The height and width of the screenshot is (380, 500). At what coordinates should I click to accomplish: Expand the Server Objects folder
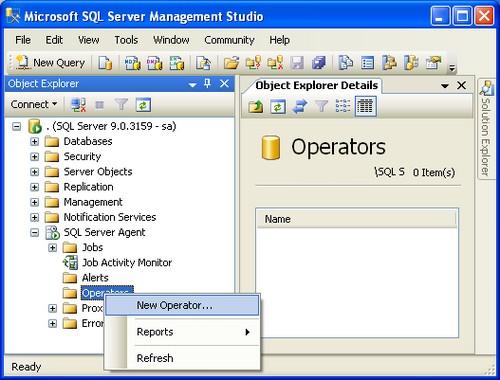[34, 172]
